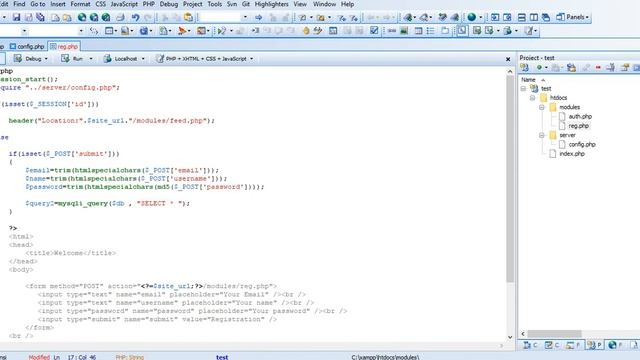Open the PHP menu
The width and height of the screenshot is (640, 360).
point(149,4)
